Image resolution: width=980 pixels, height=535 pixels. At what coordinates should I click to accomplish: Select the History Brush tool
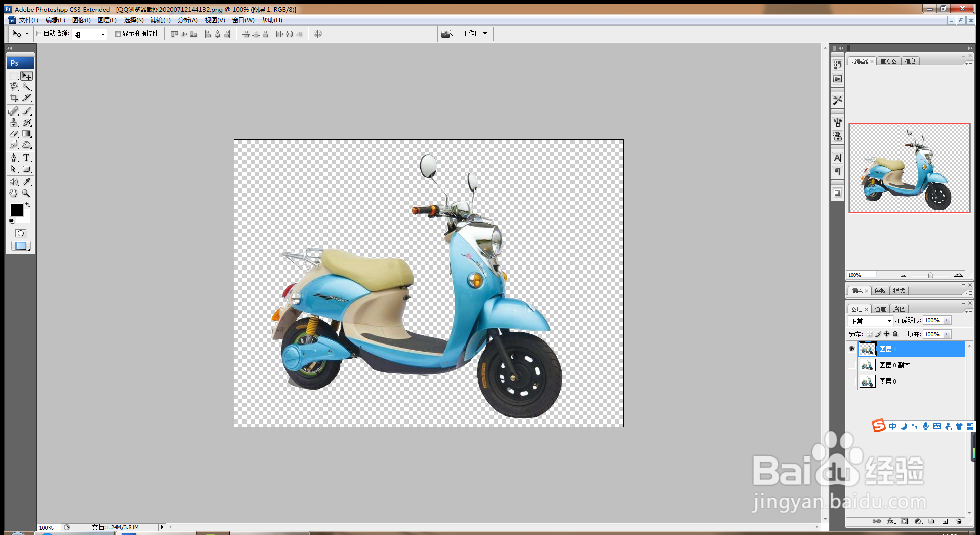point(27,122)
